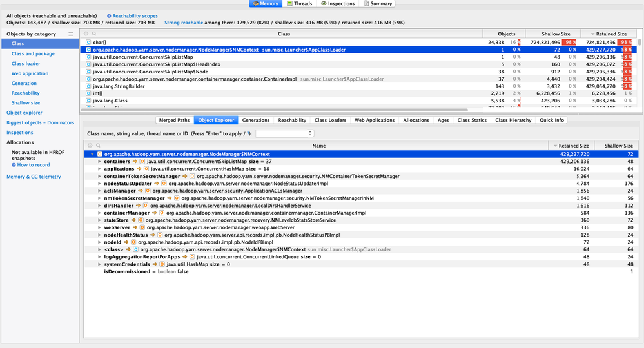The height and width of the screenshot is (348, 644).
Task: Click the ConcurrentSkipListMap$HeadIndex class icon
Action: (88, 64)
